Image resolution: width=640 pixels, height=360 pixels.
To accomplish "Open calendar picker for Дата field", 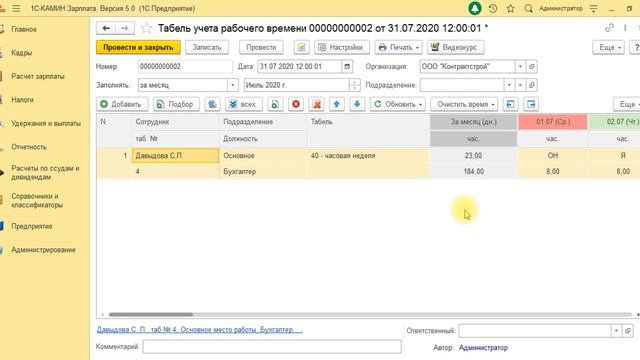I will click(x=347, y=67).
